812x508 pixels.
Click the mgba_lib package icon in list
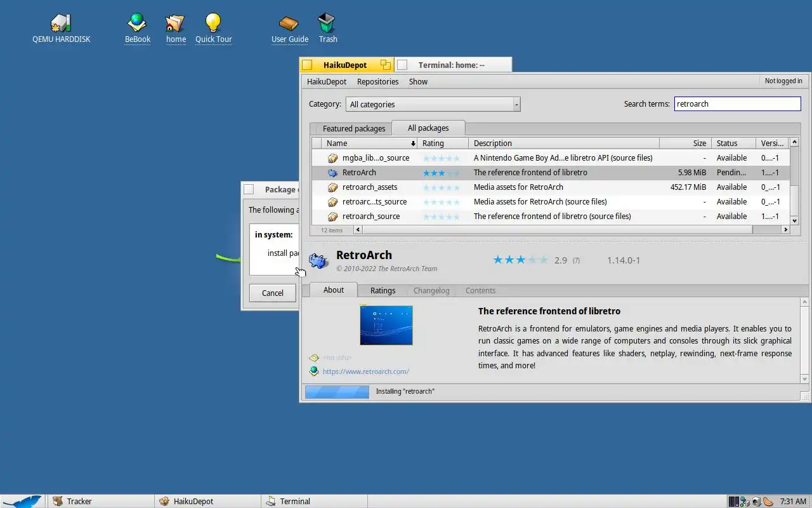click(332, 158)
